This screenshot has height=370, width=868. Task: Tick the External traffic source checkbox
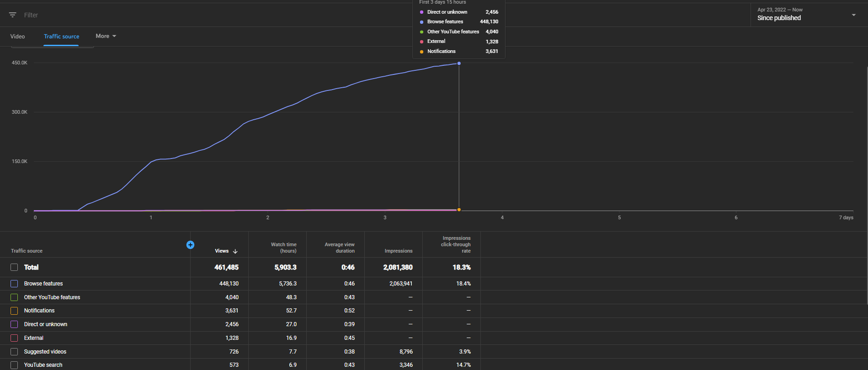coord(14,338)
